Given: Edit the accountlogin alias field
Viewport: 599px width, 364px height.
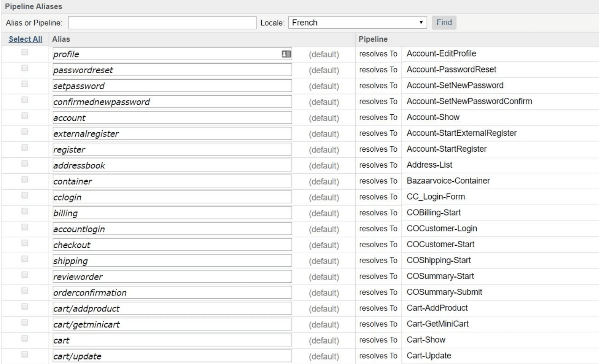Looking at the screenshot, I should tap(172, 229).
